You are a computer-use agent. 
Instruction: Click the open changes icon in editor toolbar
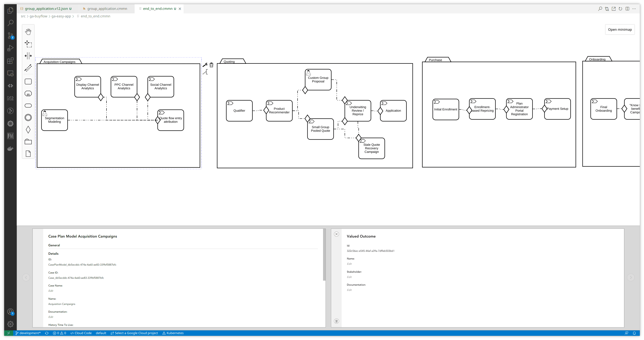point(607,9)
